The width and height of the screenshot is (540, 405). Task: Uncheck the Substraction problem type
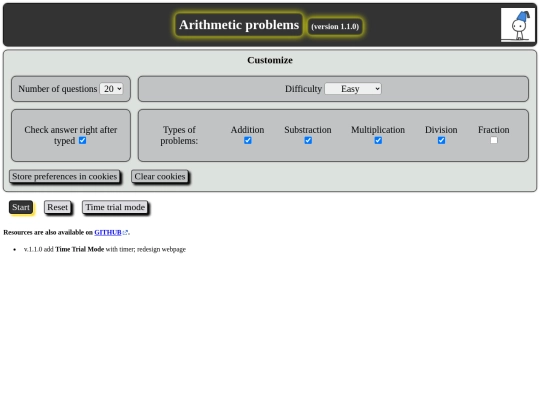pyautogui.click(x=308, y=141)
